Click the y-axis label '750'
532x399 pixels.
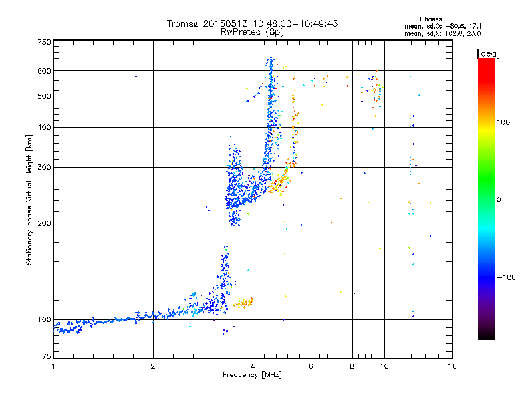click(44, 42)
